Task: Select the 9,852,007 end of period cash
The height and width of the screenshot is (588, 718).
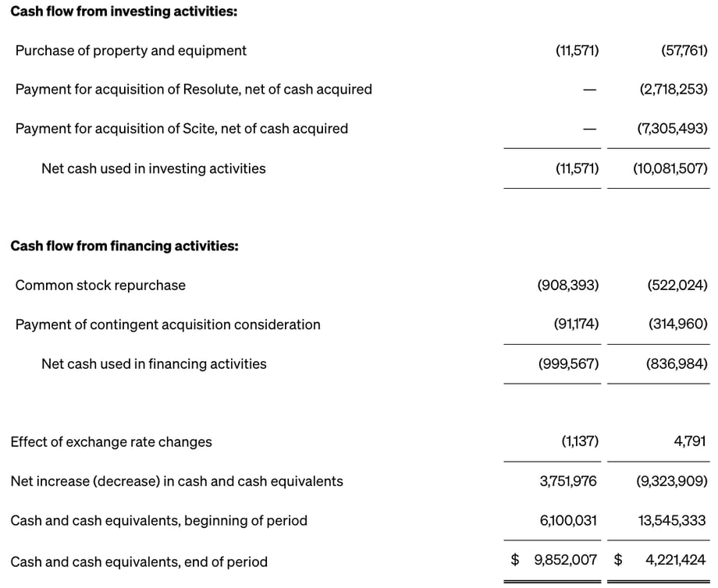Action: coord(565,560)
